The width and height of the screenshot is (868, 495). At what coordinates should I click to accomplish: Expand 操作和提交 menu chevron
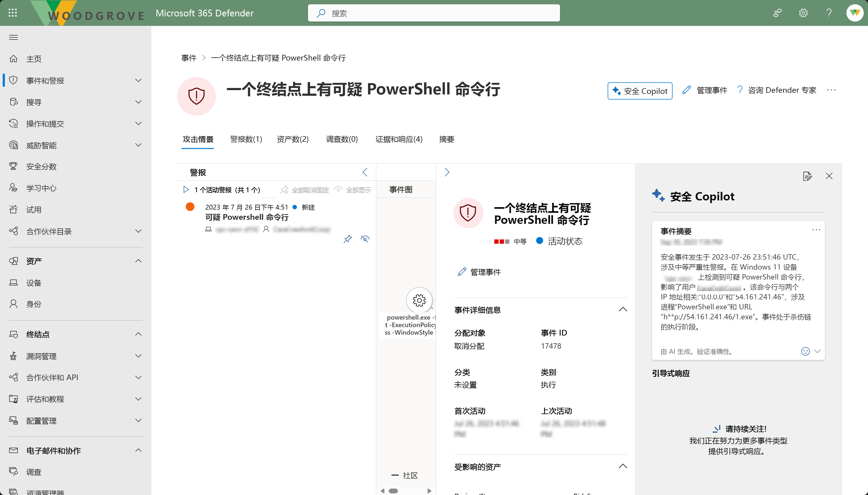[138, 123]
